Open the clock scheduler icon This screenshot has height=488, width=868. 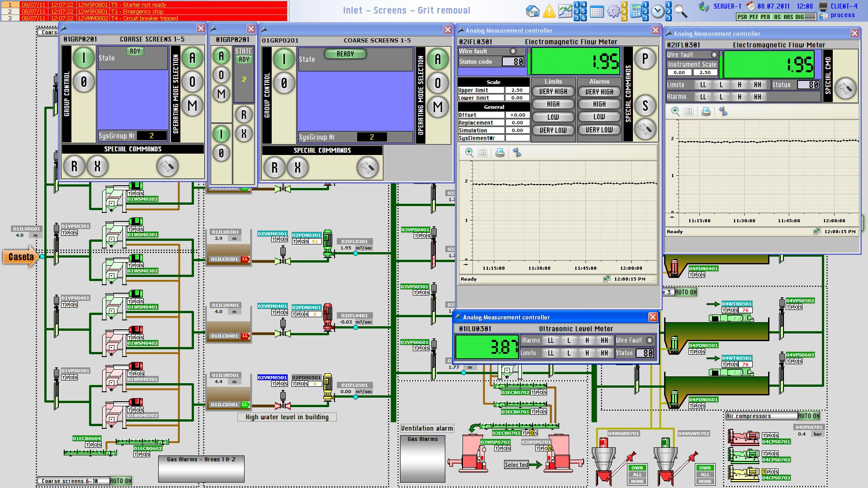[658, 11]
